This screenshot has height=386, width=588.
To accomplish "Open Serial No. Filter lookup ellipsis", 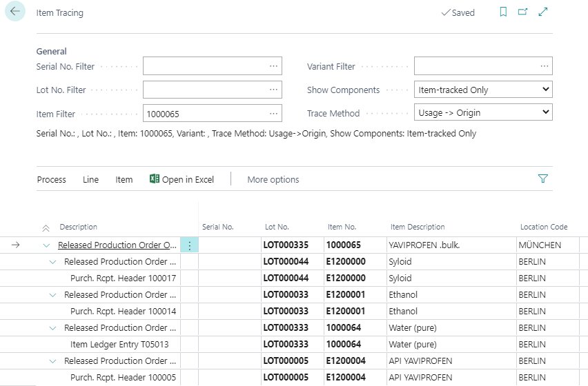I will pyautogui.click(x=274, y=66).
